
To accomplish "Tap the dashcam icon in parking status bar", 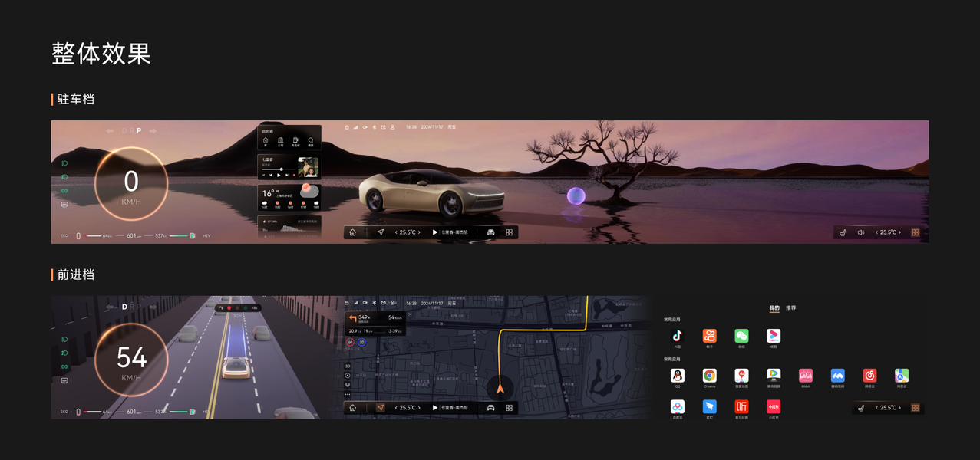I will coord(365,127).
